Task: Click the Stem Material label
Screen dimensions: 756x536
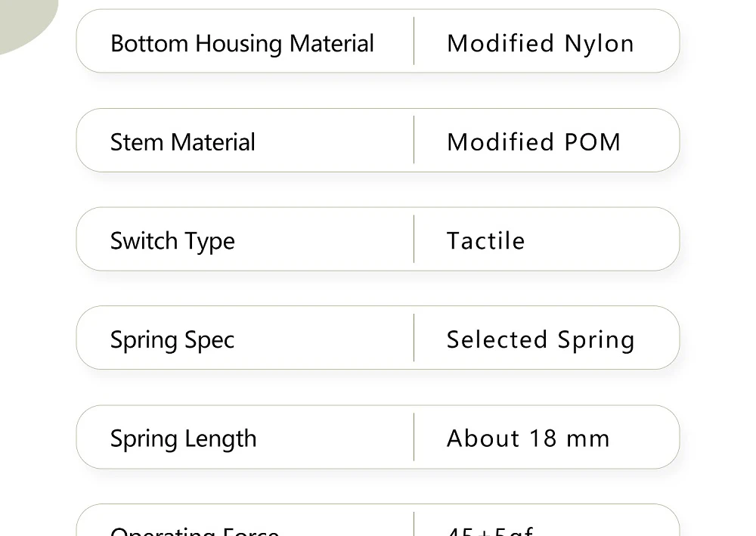Action: coord(182,142)
